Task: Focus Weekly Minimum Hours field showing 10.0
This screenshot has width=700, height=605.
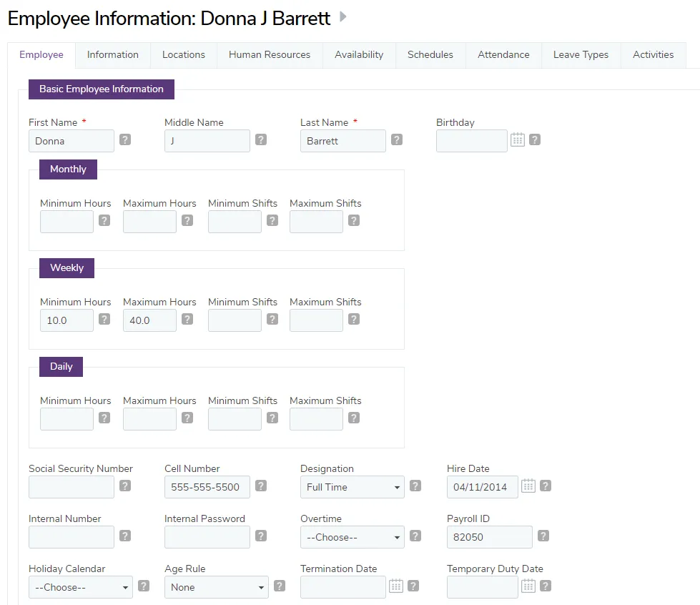Action: pos(67,320)
